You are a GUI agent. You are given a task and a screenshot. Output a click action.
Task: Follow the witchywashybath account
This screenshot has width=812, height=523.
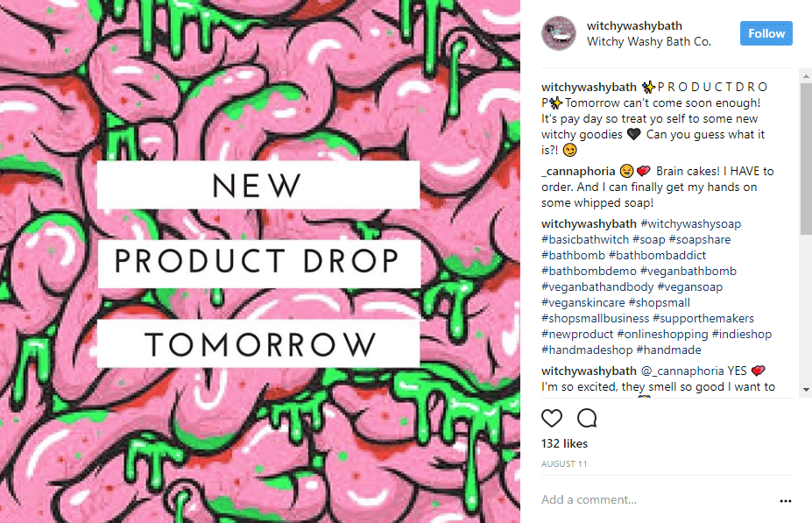(766, 33)
